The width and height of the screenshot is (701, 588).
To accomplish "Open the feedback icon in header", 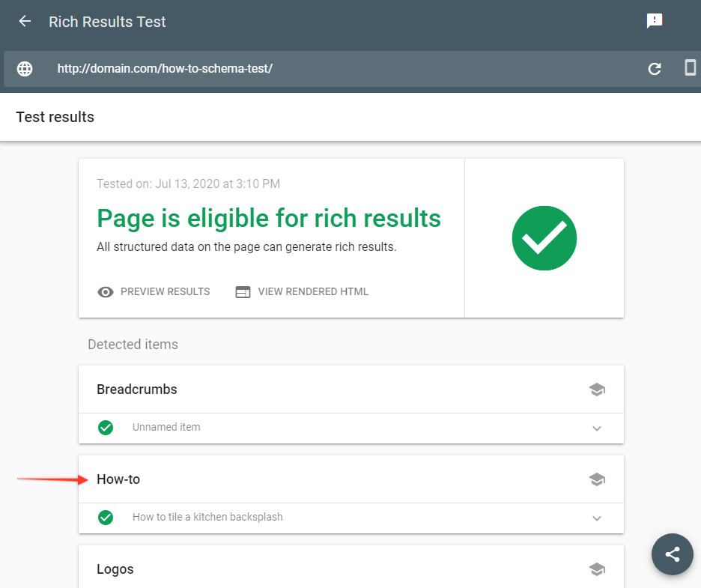I will point(655,22).
